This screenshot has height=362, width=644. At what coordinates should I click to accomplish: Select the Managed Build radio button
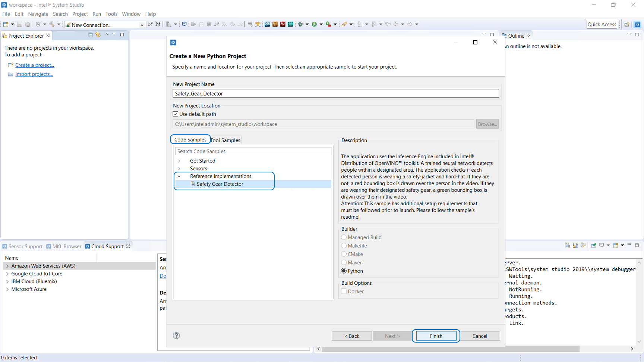pyautogui.click(x=344, y=237)
